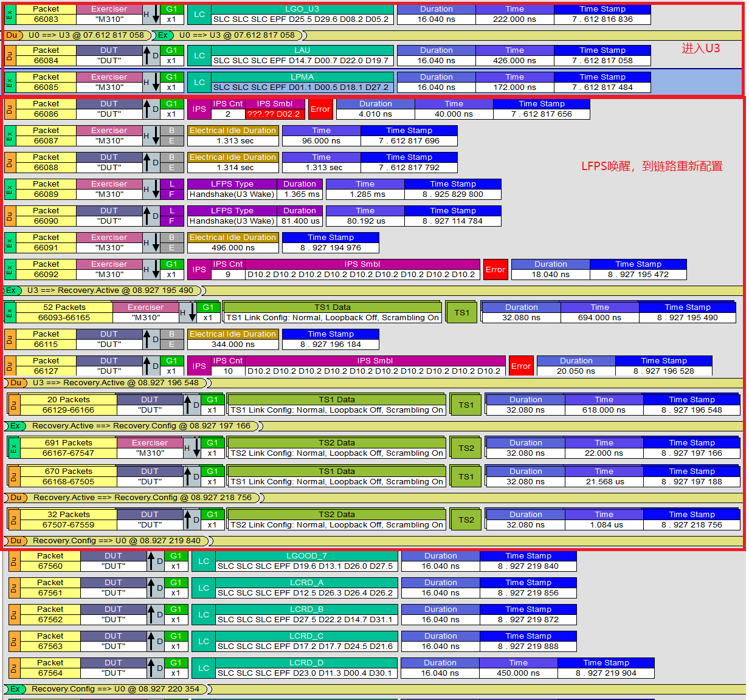Click the DUT cell of packet 66115

109,340
